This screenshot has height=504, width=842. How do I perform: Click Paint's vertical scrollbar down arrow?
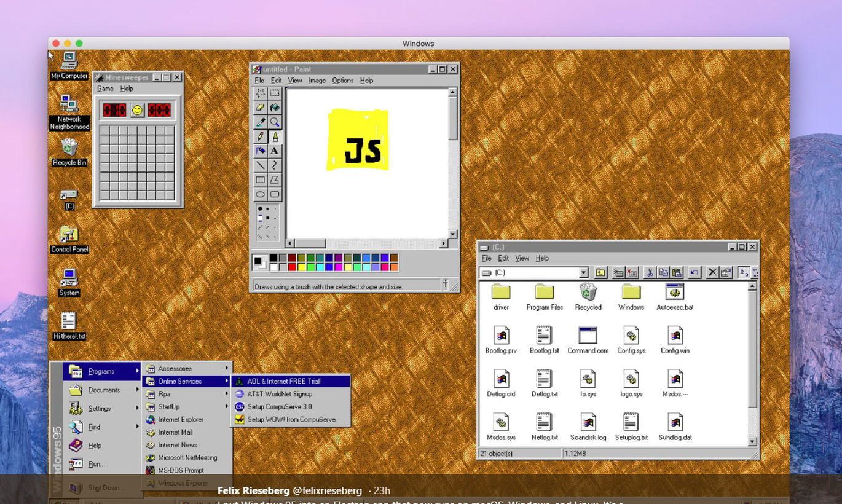453,234
